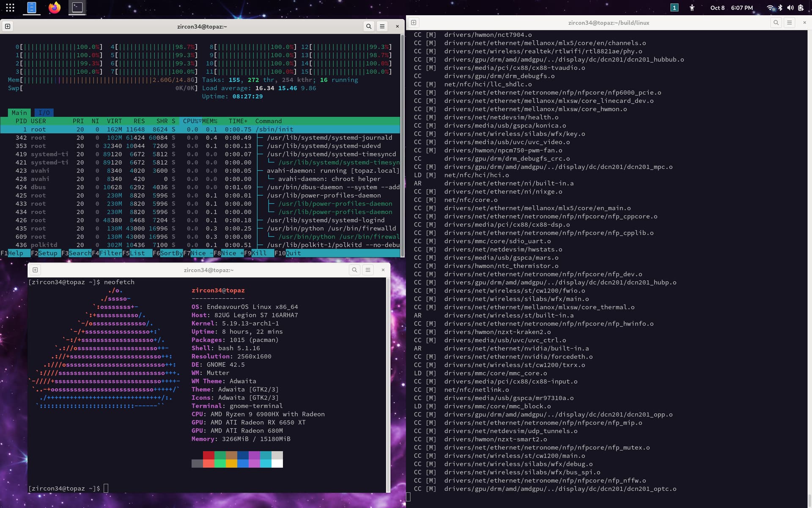
Task: Click search icon in htop terminal headerbar
Action: pos(369,26)
